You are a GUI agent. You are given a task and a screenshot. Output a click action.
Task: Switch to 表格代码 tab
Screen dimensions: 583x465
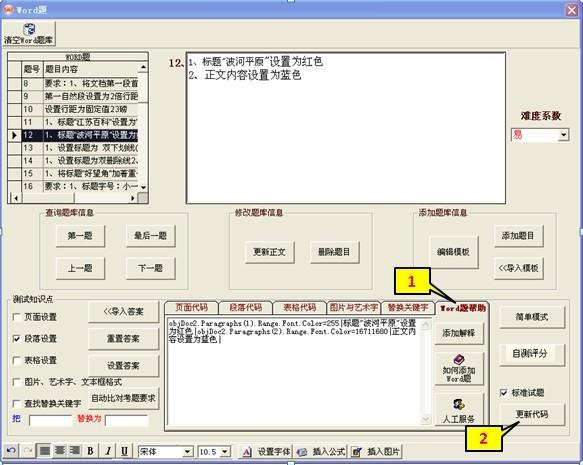tap(300, 307)
